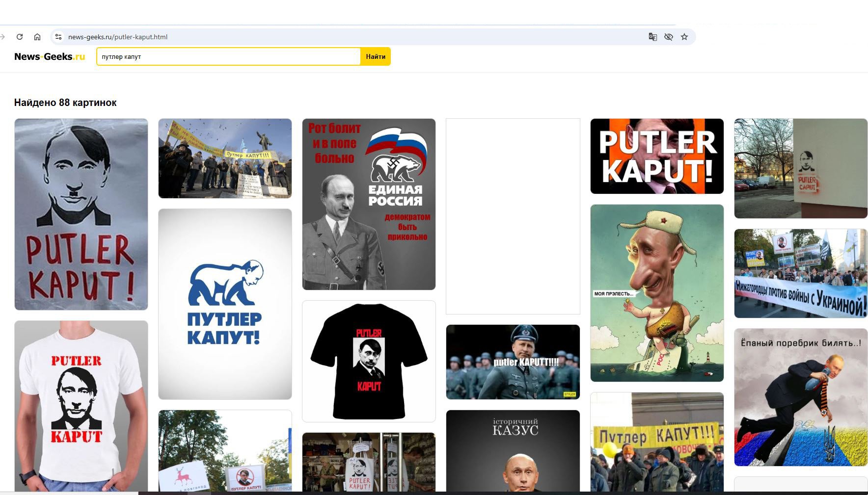The width and height of the screenshot is (868, 495).
Task: Open the black Putler Kaput t-shirt thumbnail
Action: point(369,361)
